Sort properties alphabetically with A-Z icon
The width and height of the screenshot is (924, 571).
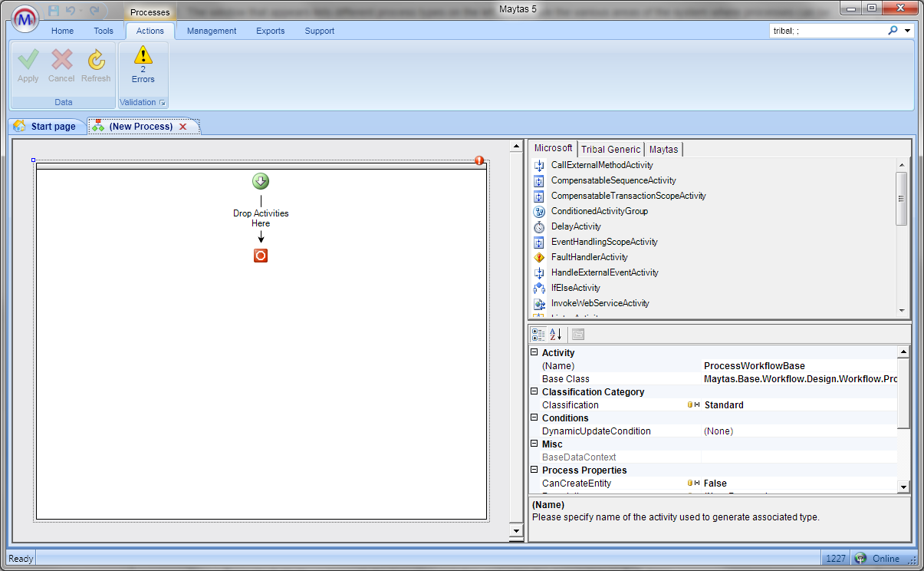pyautogui.click(x=557, y=334)
